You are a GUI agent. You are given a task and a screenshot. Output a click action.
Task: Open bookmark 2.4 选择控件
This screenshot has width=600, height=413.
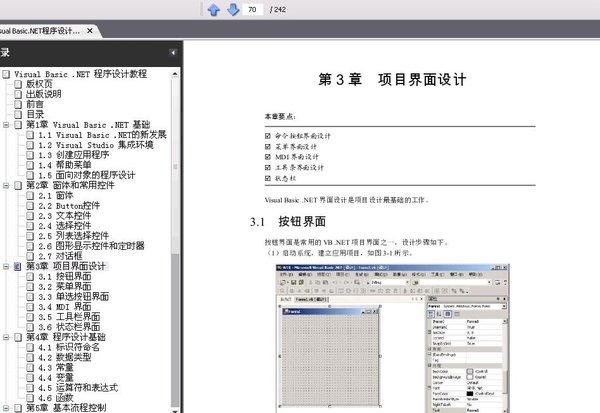(65, 226)
